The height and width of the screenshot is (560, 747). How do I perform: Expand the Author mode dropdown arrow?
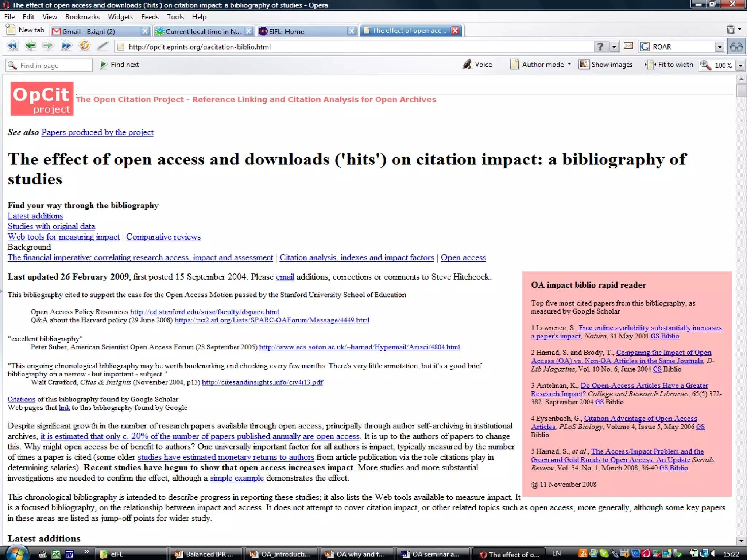tap(569, 64)
